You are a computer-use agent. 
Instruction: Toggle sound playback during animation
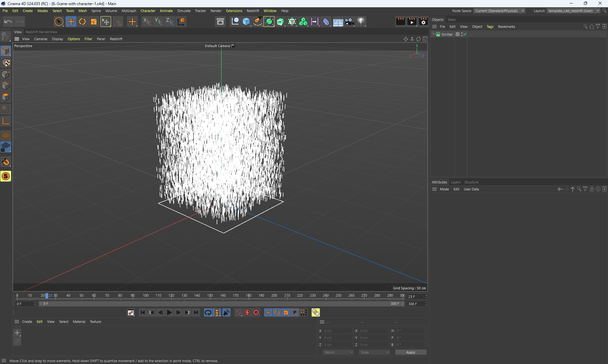coord(226,312)
